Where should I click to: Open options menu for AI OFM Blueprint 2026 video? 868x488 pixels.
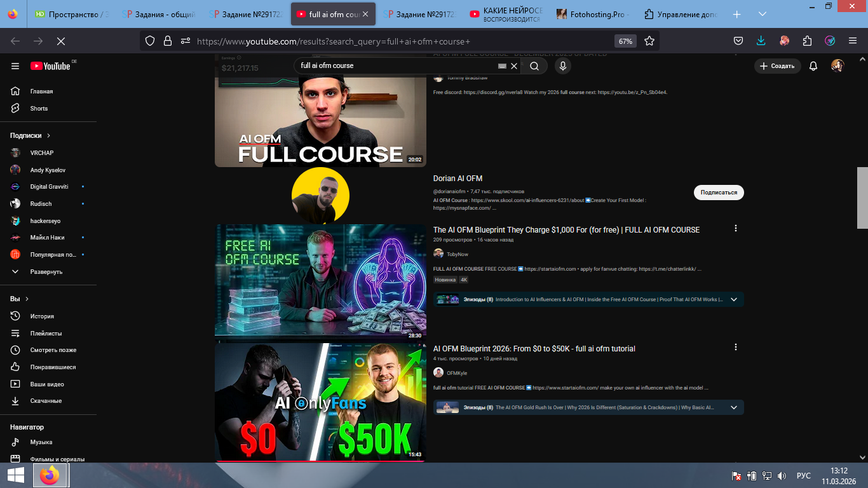(736, 347)
